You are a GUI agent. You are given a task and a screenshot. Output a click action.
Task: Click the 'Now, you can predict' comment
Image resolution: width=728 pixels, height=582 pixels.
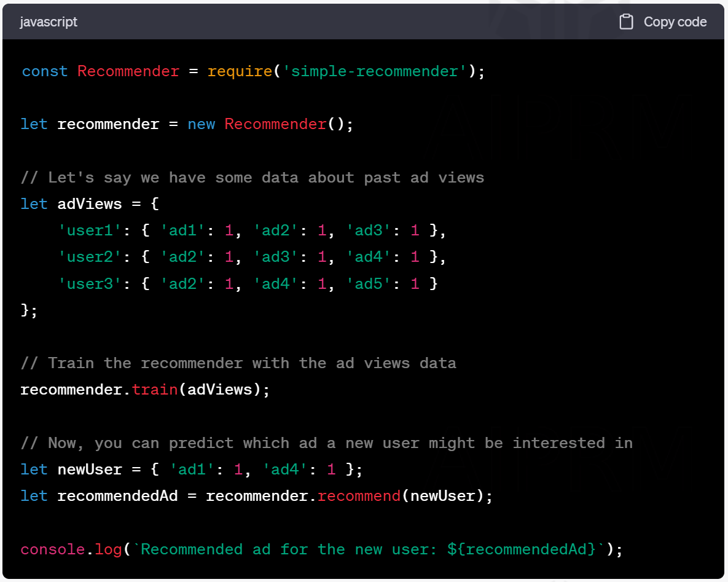[x=326, y=443]
